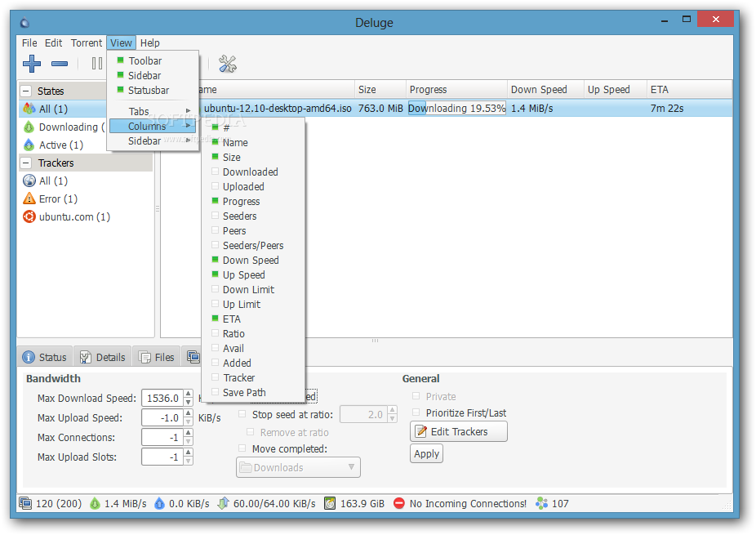
Task: Click the upload speed icon in status bar
Action: (x=159, y=504)
